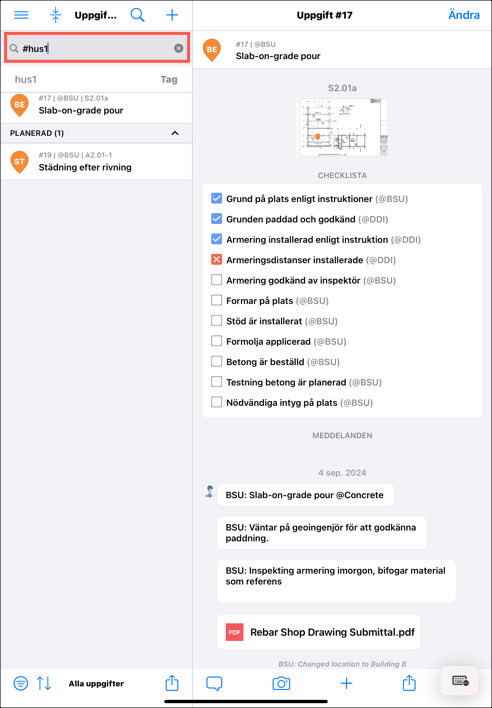Open Rebar Shop Drawing Submittal.pdf attachment
492x708 pixels.
click(x=319, y=632)
